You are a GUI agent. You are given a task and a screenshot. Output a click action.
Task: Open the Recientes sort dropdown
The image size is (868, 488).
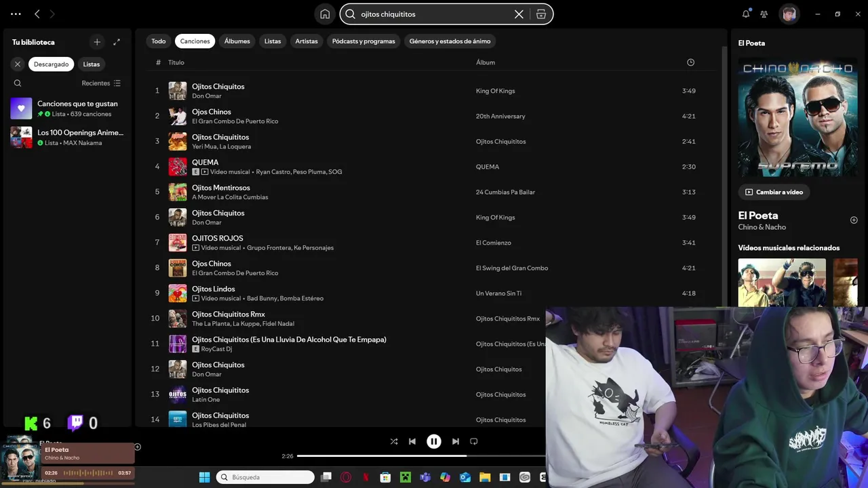tap(101, 83)
